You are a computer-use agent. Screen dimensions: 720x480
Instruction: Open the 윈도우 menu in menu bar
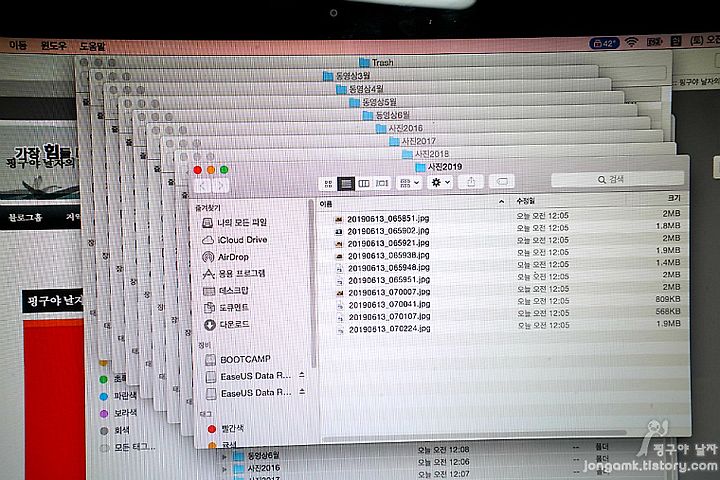[x=54, y=45]
